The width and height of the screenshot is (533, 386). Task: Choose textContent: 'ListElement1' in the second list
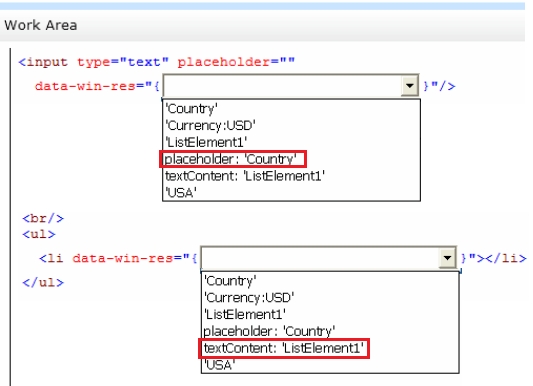pos(283,348)
